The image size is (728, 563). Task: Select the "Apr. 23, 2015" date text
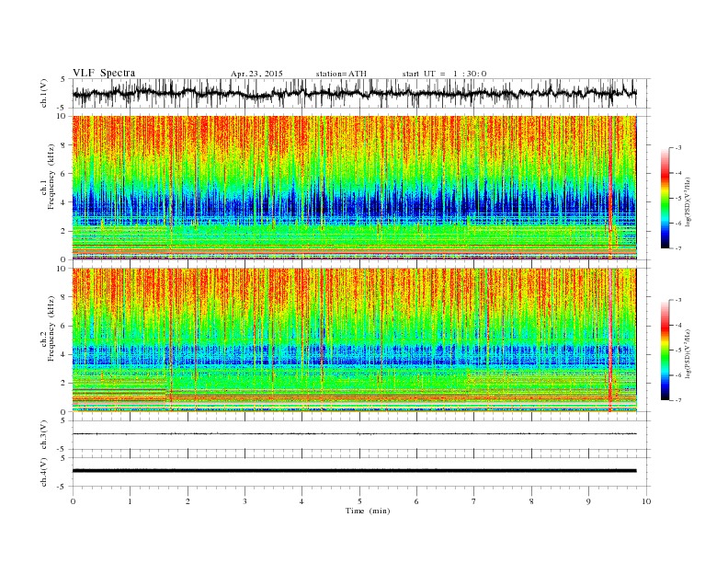point(256,74)
